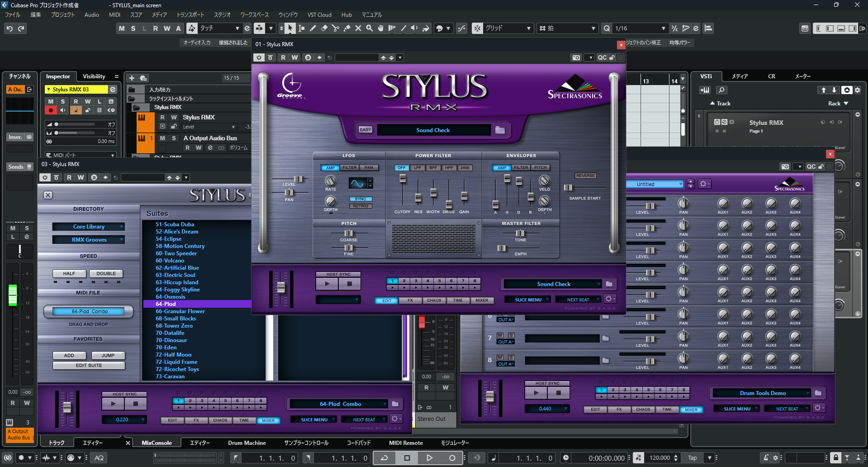Click the metronome click icon

[x=764, y=457]
